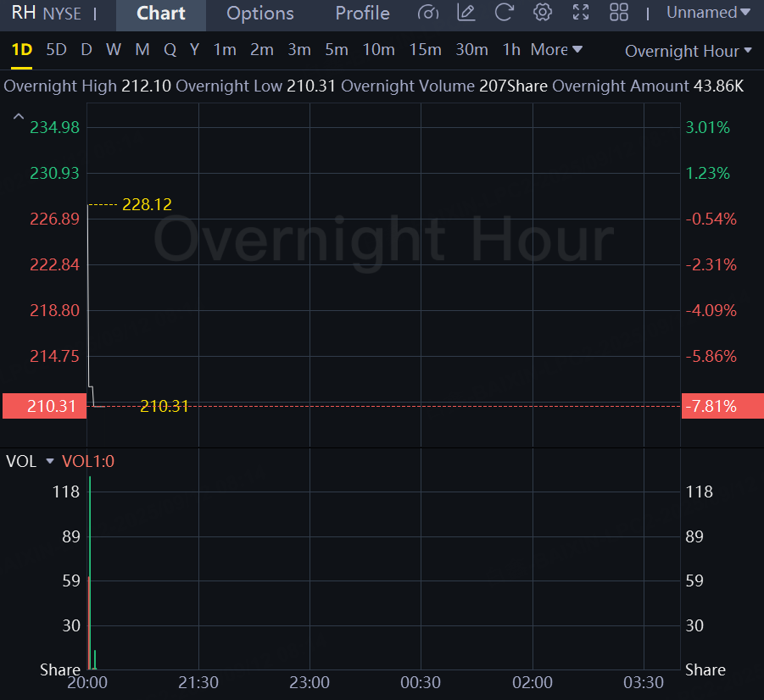Click the tall green volume bar
Viewport: 764px width, 700px height.
tap(90, 573)
